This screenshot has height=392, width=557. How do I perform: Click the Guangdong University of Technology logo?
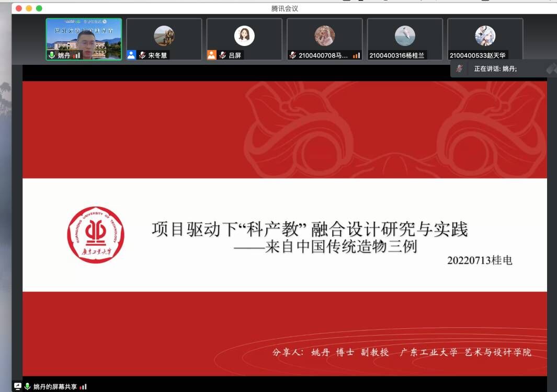point(96,235)
